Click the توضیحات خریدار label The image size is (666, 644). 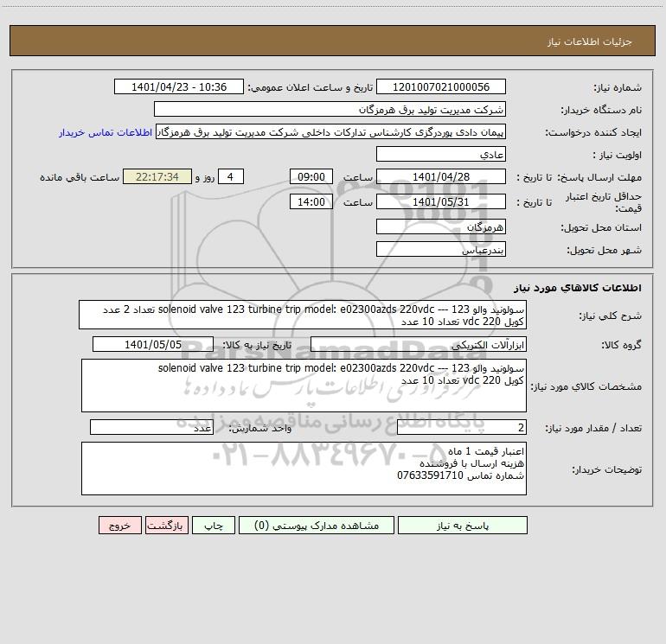pyautogui.click(x=607, y=469)
